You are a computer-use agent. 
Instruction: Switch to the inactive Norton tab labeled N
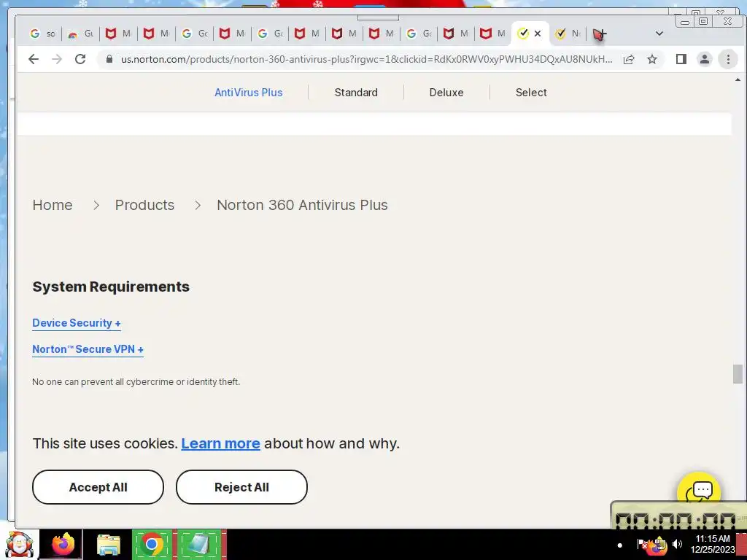568,34
